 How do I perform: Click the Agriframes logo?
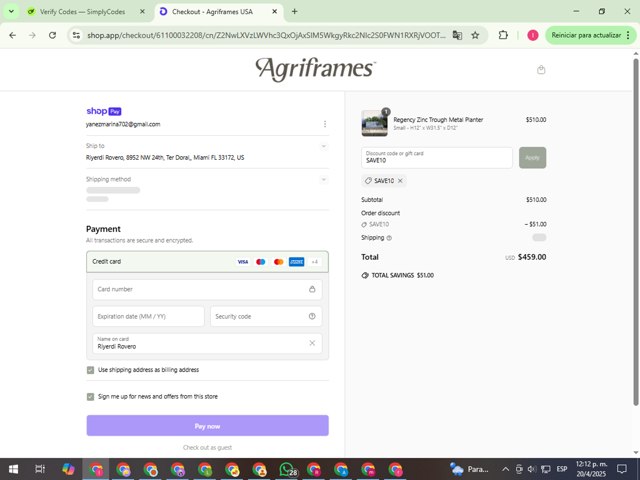tap(316, 69)
